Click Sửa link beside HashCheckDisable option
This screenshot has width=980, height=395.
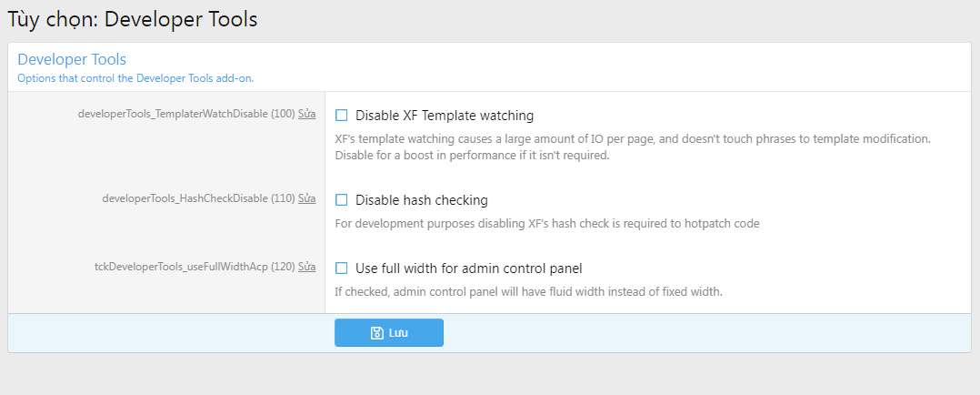pos(307,198)
